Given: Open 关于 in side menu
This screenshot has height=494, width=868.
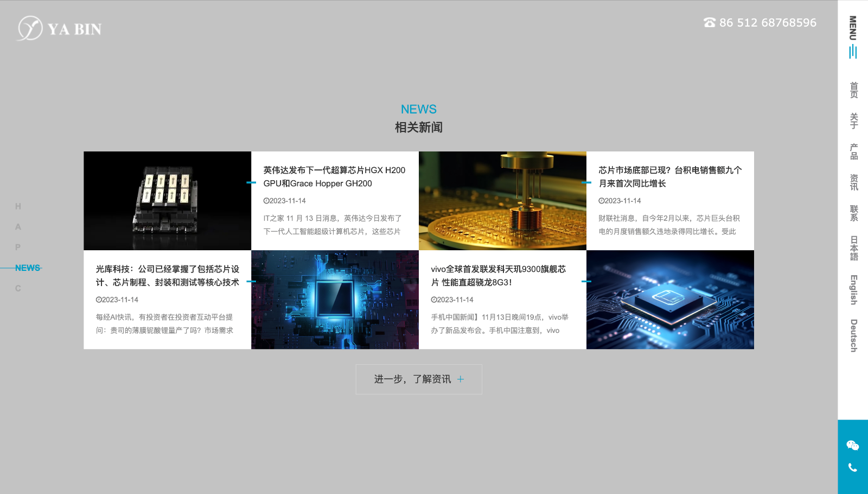Looking at the screenshot, I should coord(853,121).
